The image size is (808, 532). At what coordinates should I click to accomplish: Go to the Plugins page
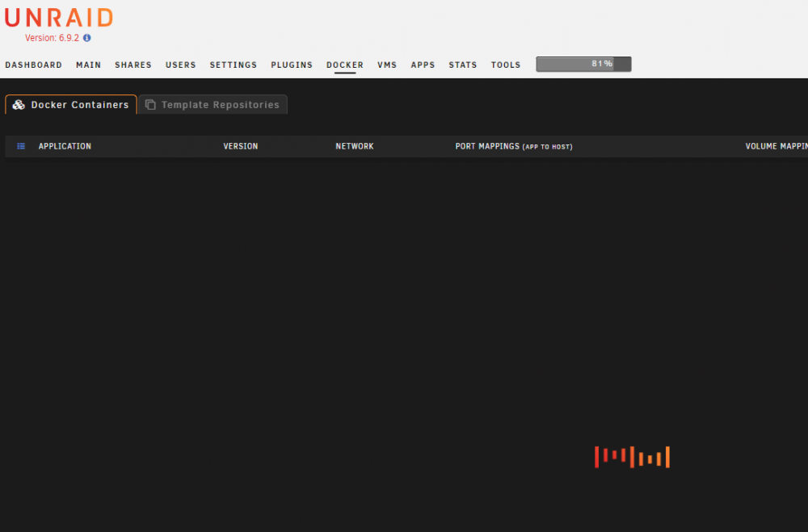[x=292, y=65]
